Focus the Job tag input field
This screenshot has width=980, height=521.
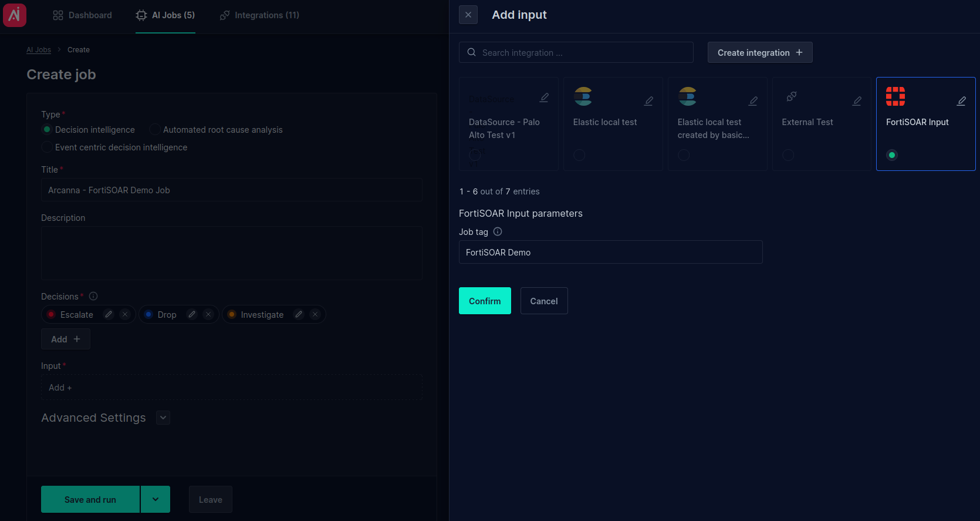611,252
